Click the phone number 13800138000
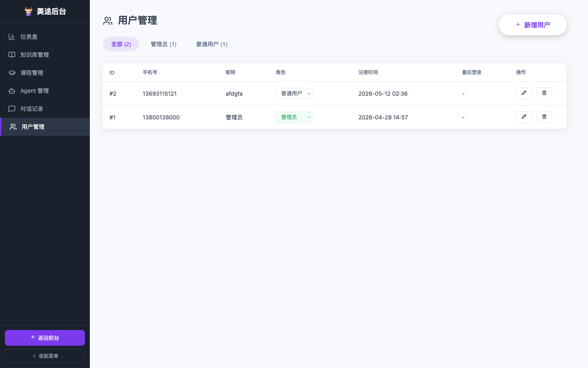 pos(161,117)
